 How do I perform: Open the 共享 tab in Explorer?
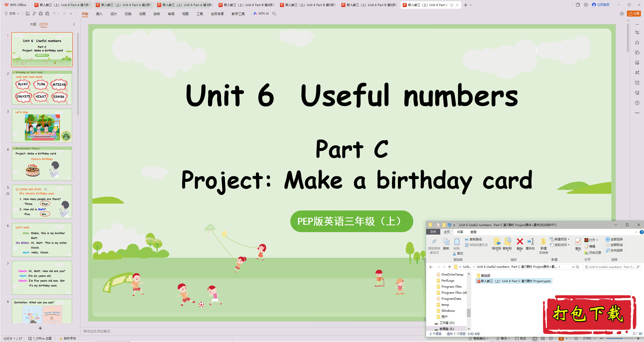click(x=460, y=232)
